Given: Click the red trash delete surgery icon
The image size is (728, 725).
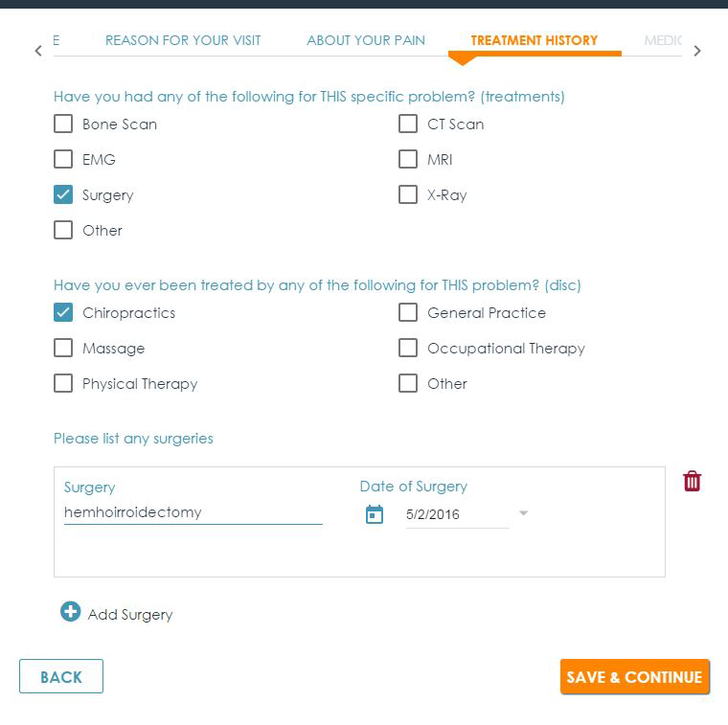Looking at the screenshot, I should [692, 482].
